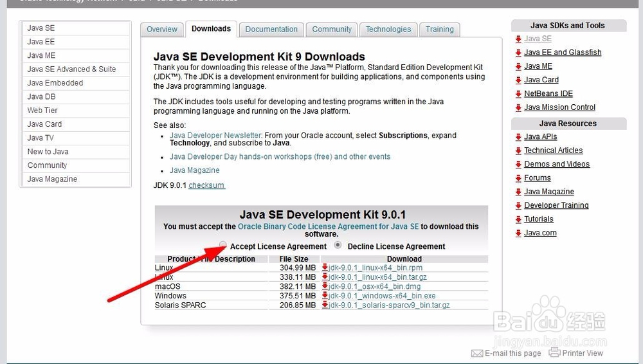Open Java ME in left sidebar
Screen dimensions: 643x364
click(x=76, y=55)
